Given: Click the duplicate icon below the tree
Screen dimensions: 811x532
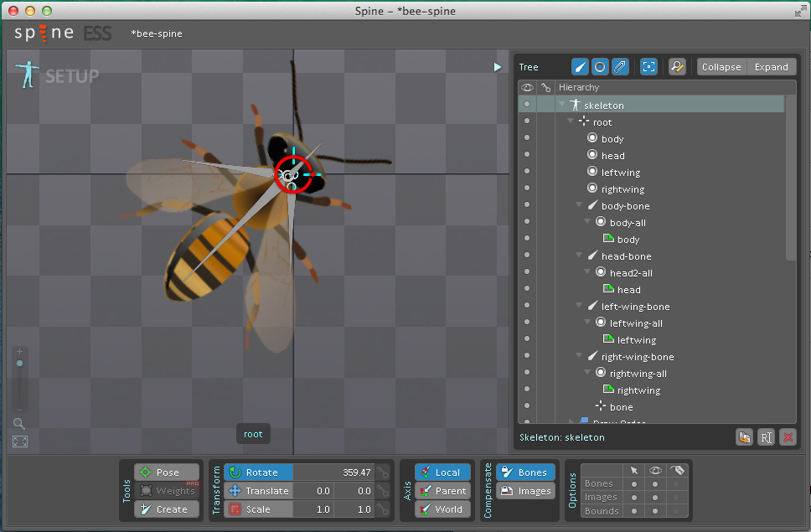Looking at the screenshot, I should [744, 436].
